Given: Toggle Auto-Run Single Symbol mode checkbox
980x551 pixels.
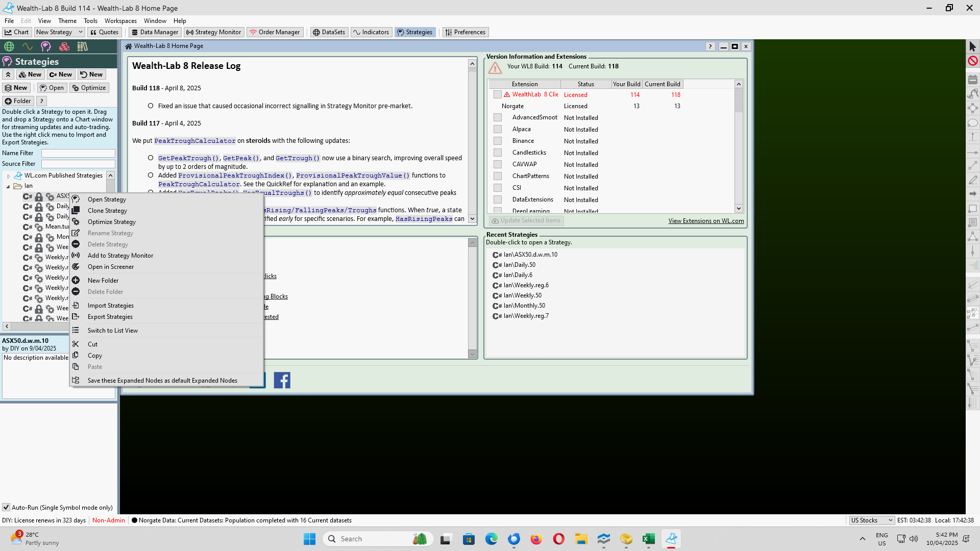Looking at the screenshot, I should point(6,507).
